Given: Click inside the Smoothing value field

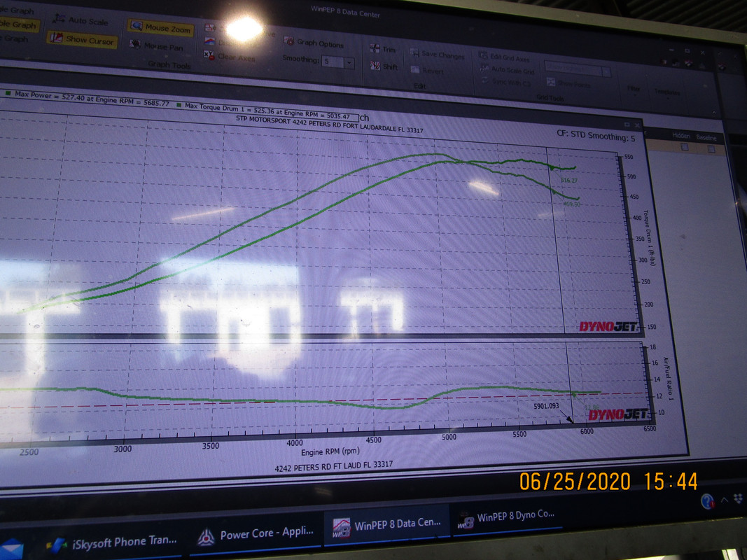Looking at the screenshot, I should [x=333, y=62].
